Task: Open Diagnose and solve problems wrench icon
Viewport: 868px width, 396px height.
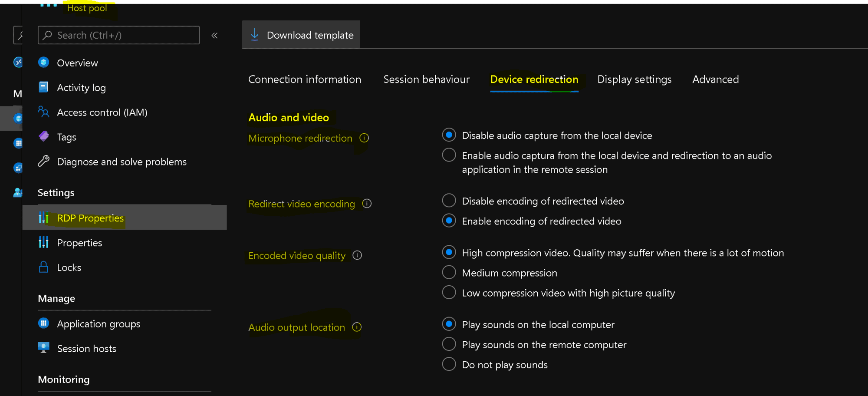Action: point(44,162)
